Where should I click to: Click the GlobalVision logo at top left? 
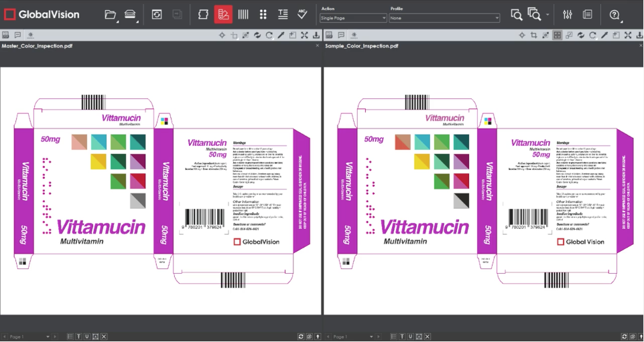[x=42, y=15]
